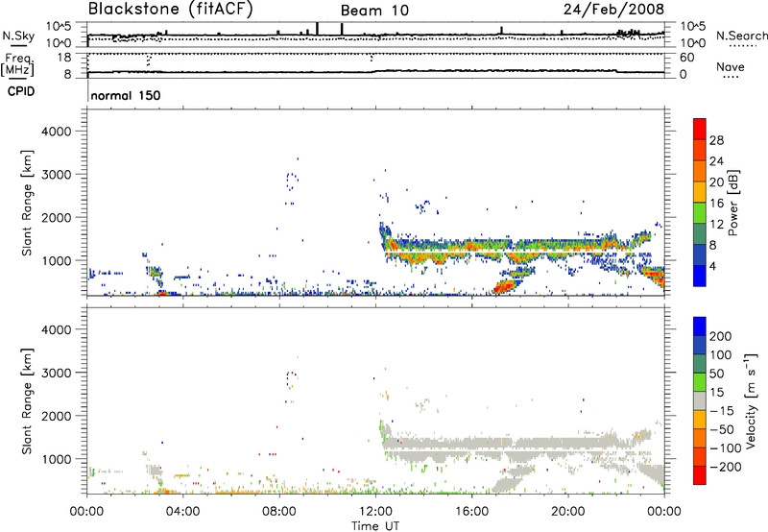Viewport: 768px width, 532px height.
Task: Click the 'Time UT' axis title
Action: (375, 525)
